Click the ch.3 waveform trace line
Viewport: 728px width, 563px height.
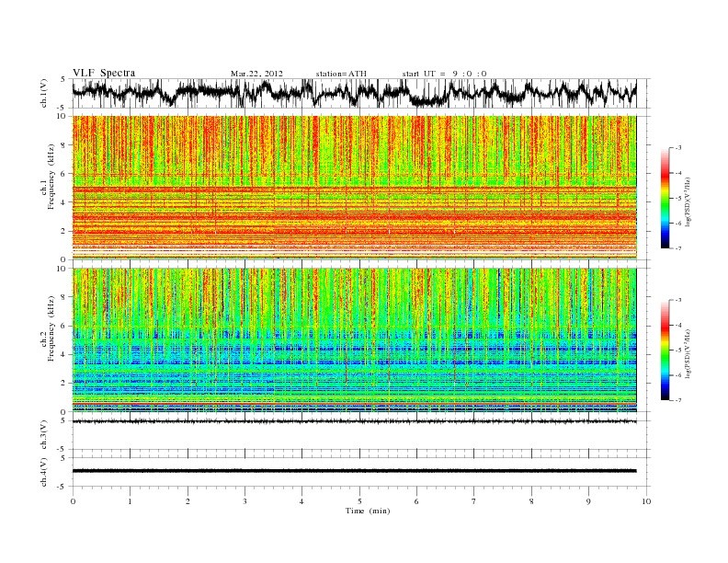pyautogui.click(x=354, y=421)
